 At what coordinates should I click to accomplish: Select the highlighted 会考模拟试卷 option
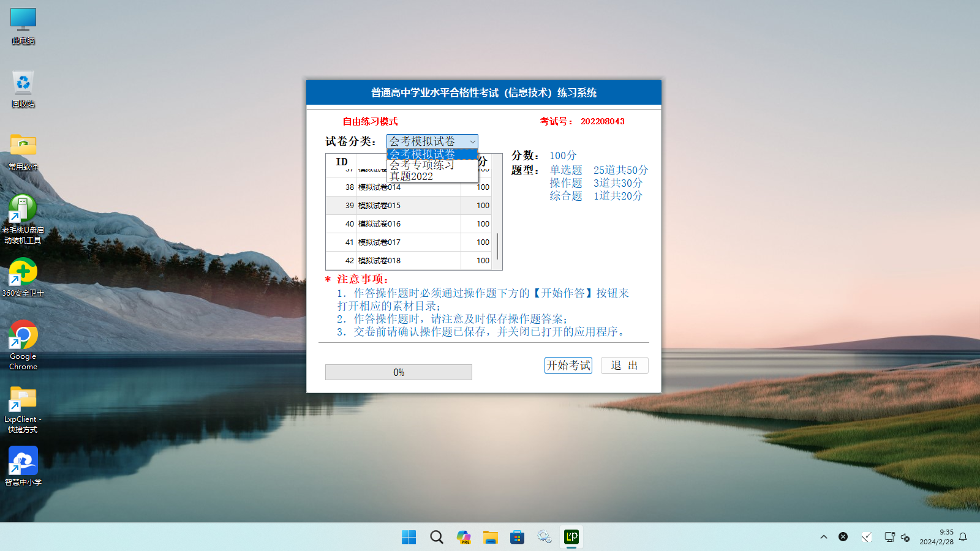coord(422,154)
